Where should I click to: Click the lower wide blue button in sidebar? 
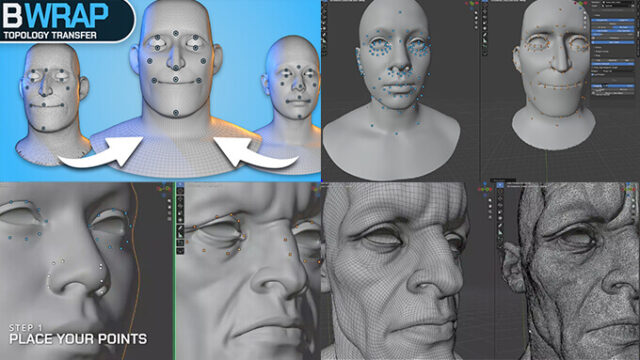(x=613, y=64)
